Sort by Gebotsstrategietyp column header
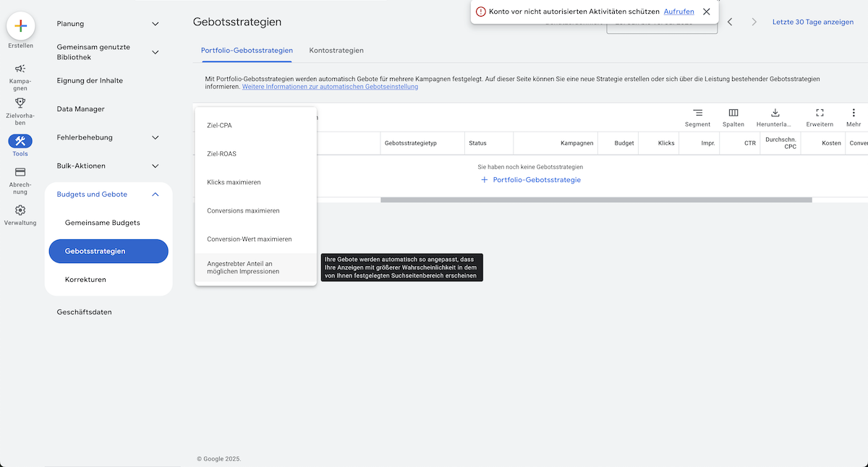This screenshot has height=467, width=868. pyautogui.click(x=411, y=143)
